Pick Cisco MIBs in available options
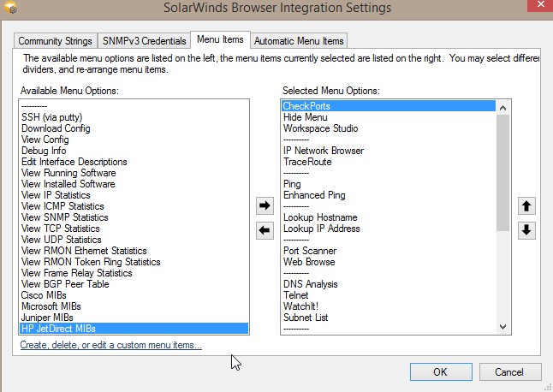 [x=134, y=295]
